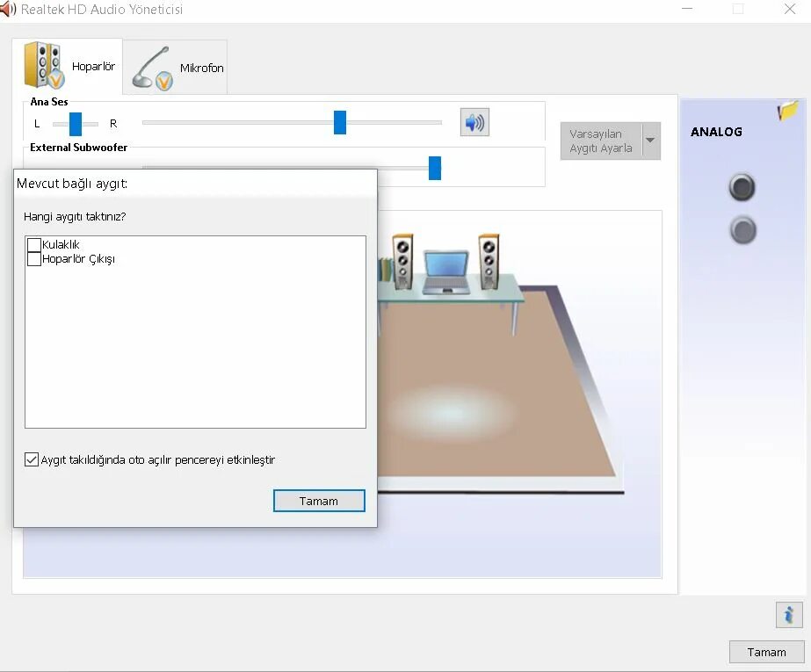
Task: Click Tamam at the main window bottom
Action: (x=766, y=652)
